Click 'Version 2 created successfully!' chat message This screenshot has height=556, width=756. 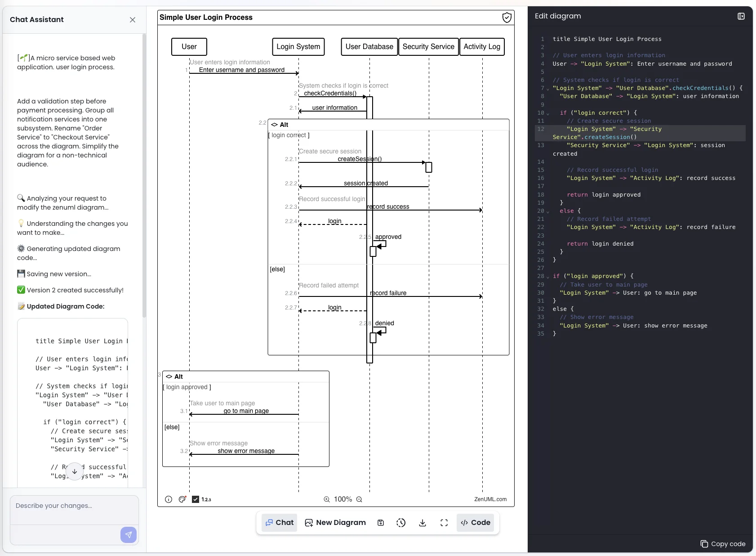point(71,290)
